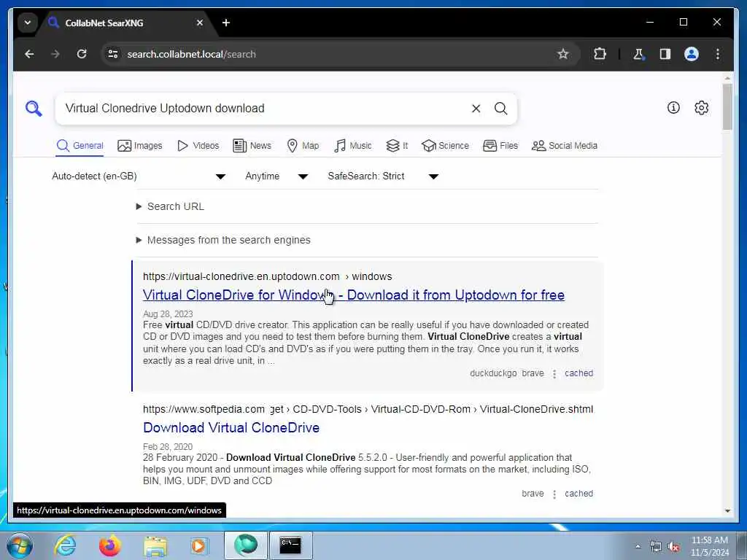This screenshot has width=747, height=560.
Task: Launch Firefox from the taskbar
Action: pyautogui.click(x=109, y=545)
